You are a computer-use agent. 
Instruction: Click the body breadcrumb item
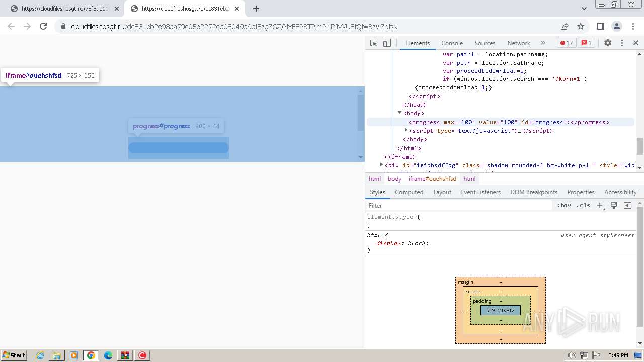[394, 179]
